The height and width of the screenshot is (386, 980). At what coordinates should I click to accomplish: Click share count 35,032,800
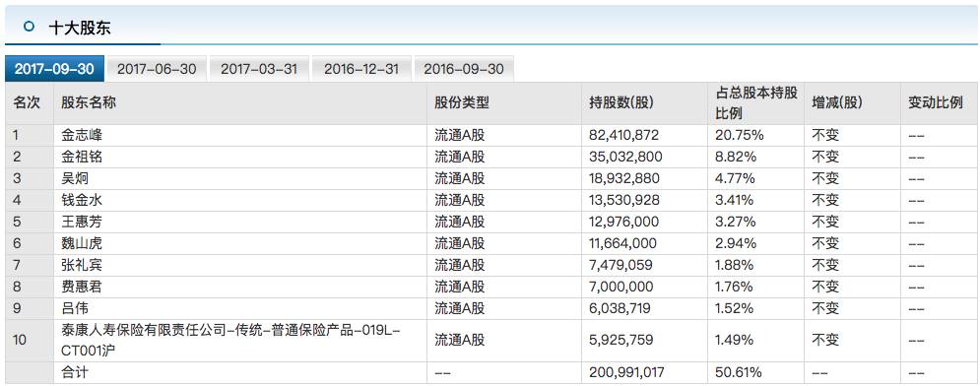coord(625,157)
